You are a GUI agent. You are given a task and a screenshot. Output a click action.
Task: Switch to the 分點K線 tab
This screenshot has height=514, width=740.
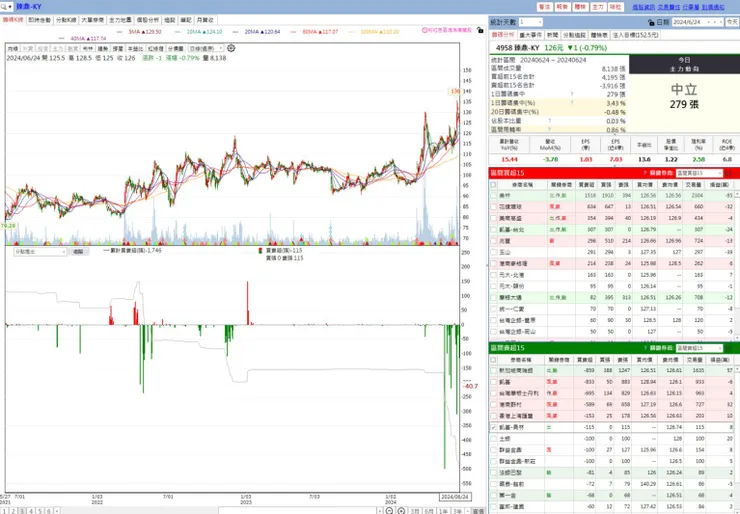coord(66,20)
